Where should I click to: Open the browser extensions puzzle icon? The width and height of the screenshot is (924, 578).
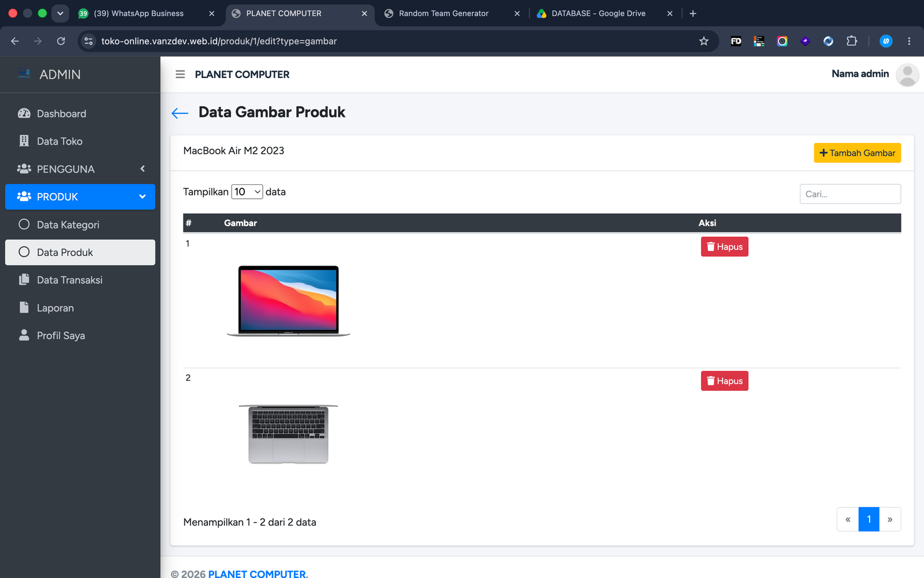pyautogui.click(x=851, y=41)
